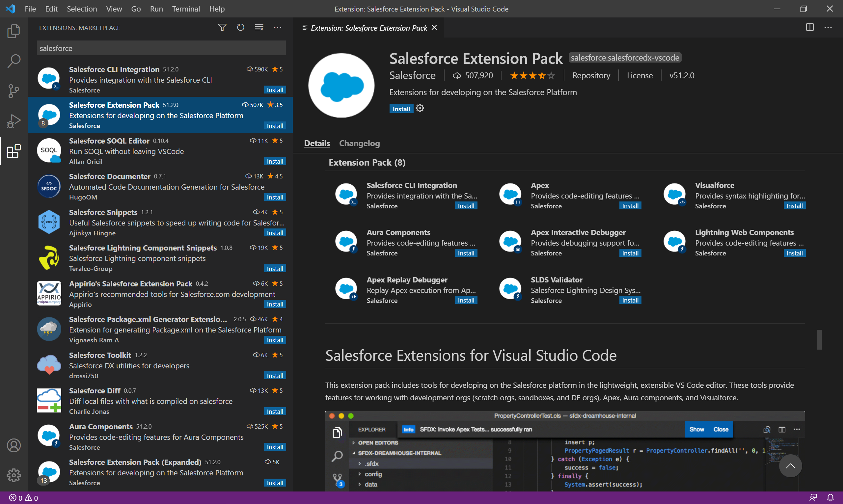Open the Run and Debug view
Image resolution: width=843 pixels, height=504 pixels.
pyautogui.click(x=14, y=121)
